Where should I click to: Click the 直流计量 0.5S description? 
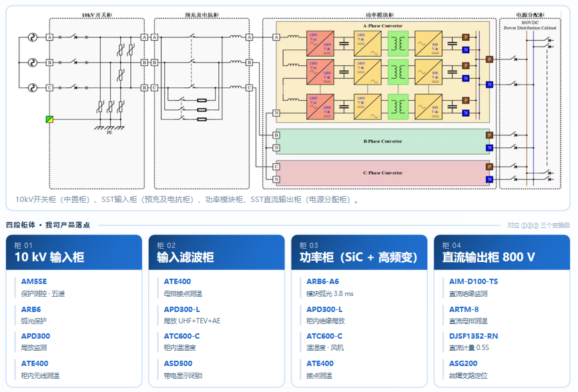tap(469, 347)
